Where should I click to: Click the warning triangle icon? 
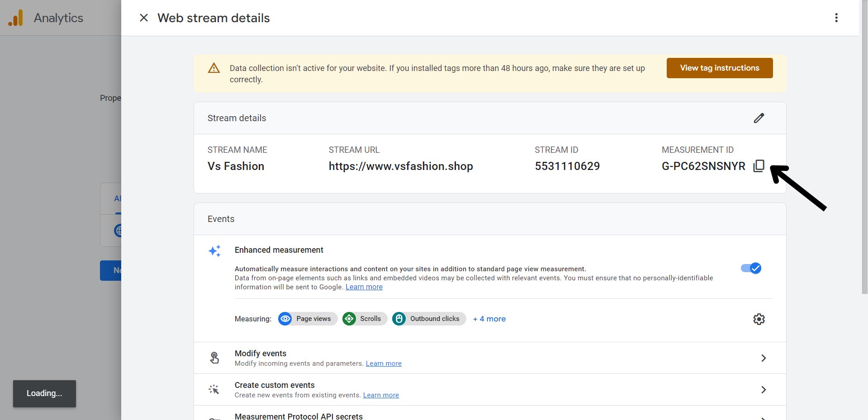coord(213,68)
